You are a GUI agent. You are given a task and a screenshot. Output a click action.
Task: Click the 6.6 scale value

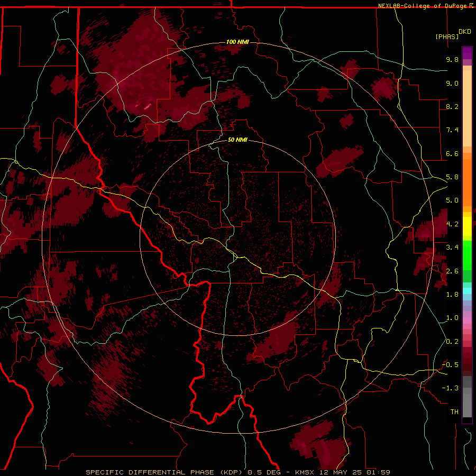(x=452, y=153)
